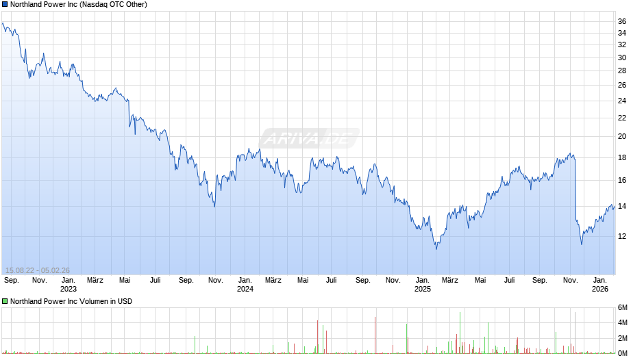
Task: Click the 'März' label after Jan. 2023
Action: point(95,281)
